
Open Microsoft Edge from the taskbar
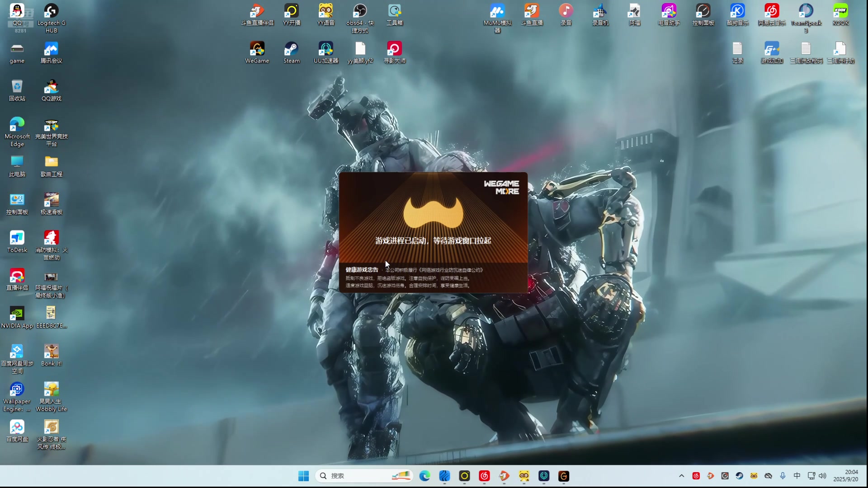[x=425, y=476]
